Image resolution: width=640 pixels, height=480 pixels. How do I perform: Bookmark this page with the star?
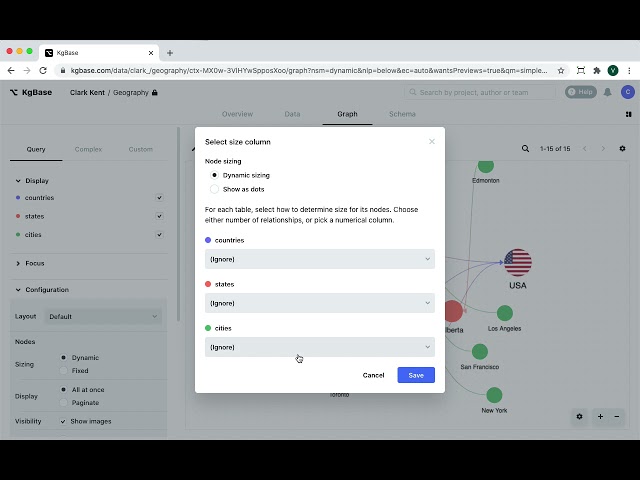[x=561, y=71]
